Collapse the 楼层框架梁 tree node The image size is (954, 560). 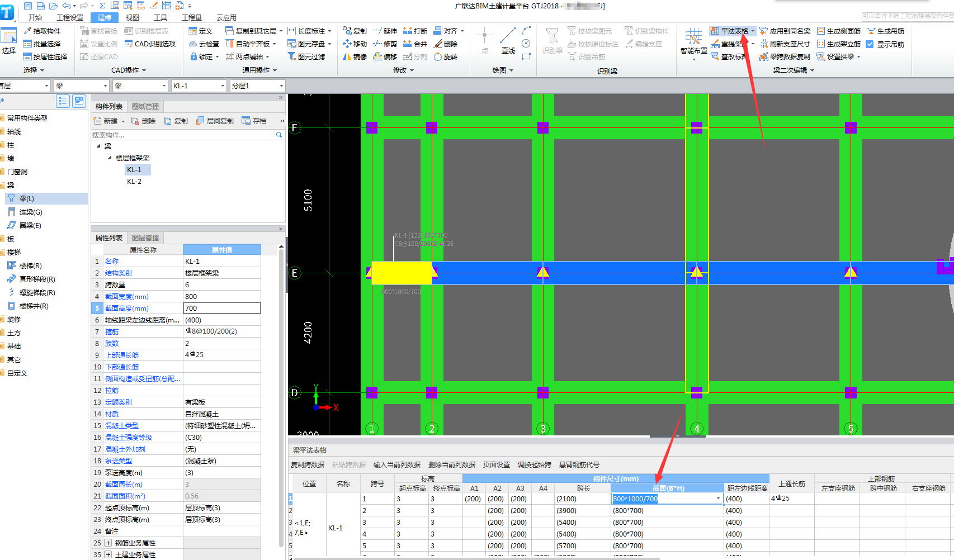[110, 158]
